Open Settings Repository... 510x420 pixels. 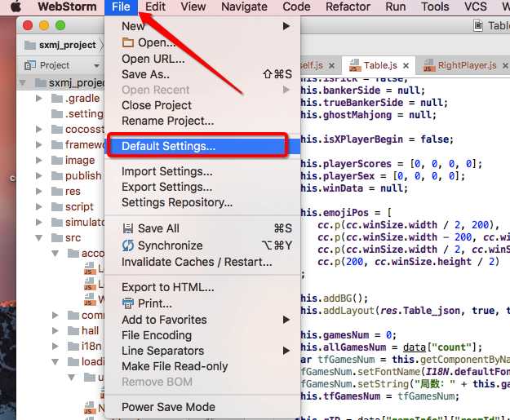(x=177, y=202)
